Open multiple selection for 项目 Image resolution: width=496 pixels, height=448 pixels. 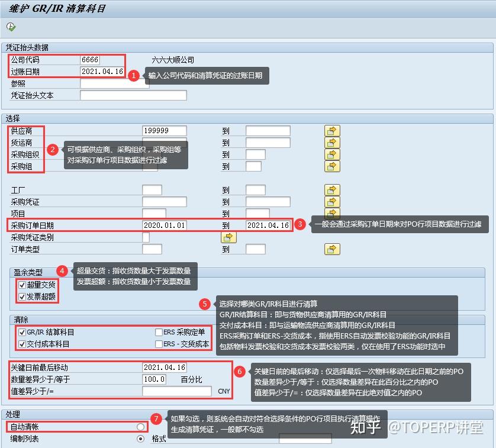(332, 214)
